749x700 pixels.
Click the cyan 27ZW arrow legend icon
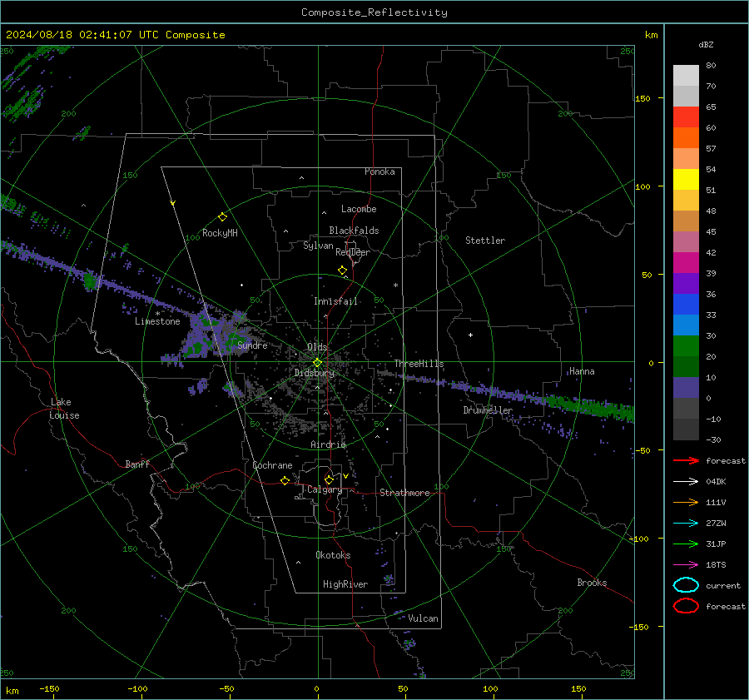(x=686, y=524)
